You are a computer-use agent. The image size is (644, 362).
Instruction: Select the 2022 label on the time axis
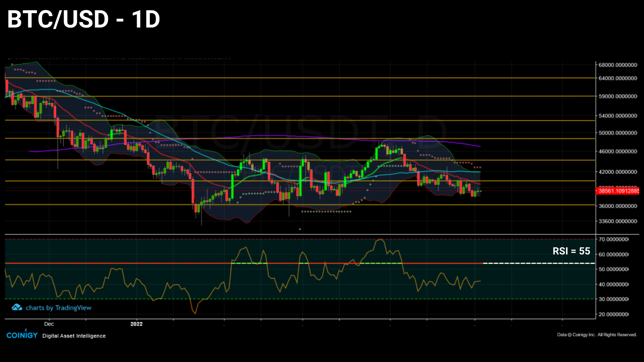click(x=136, y=324)
